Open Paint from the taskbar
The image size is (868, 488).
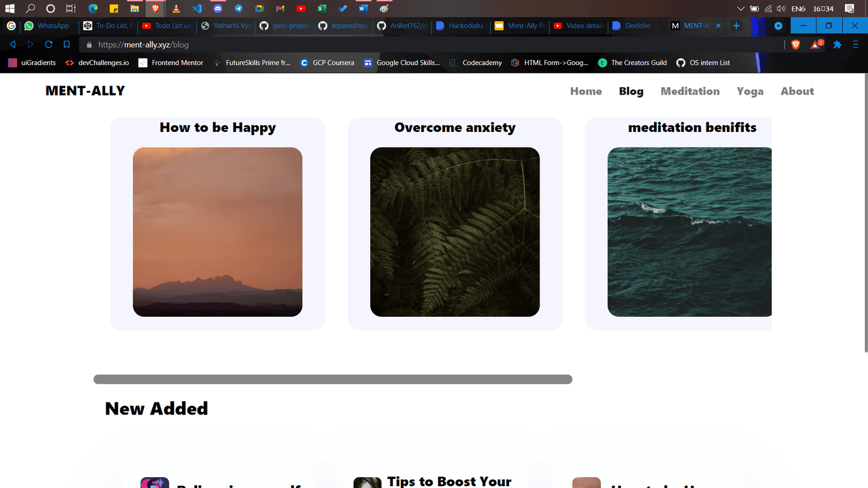point(384,8)
